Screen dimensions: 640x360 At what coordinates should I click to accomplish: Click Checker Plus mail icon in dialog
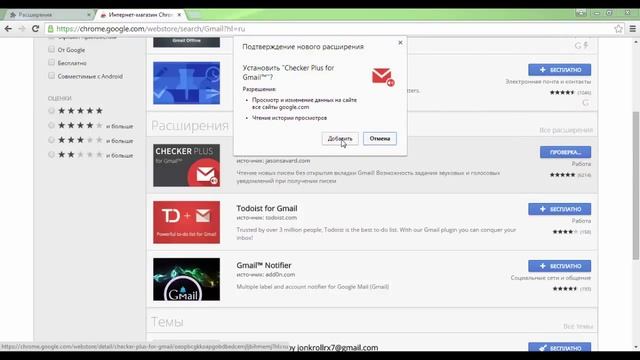click(x=383, y=77)
